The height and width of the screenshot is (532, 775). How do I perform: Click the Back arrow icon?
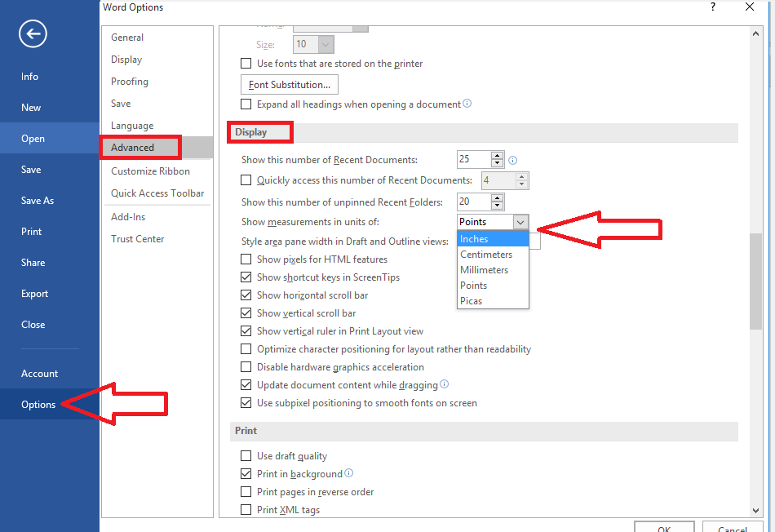coord(32,33)
